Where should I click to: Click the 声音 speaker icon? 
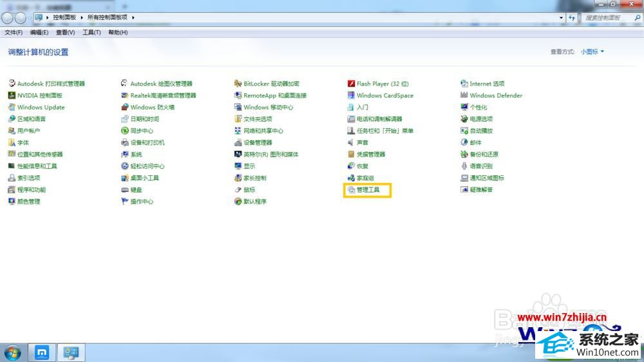[x=351, y=142]
